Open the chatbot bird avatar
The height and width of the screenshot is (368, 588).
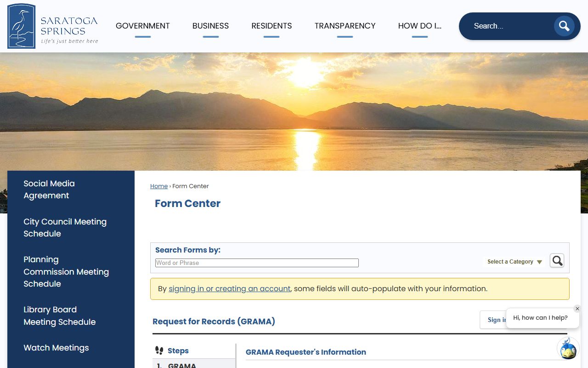[568, 349]
